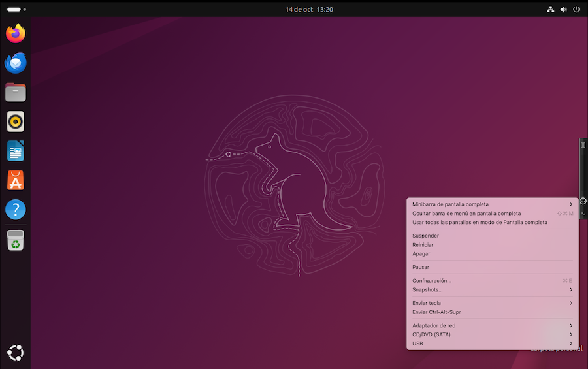Launch Thunderbird mail from the dock
This screenshot has height=369, width=588.
click(16, 63)
